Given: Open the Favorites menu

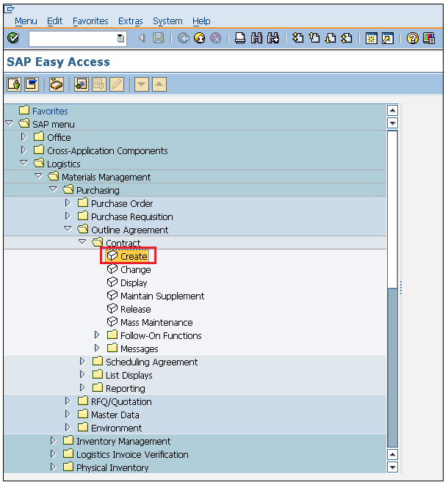Looking at the screenshot, I should (x=90, y=21).
